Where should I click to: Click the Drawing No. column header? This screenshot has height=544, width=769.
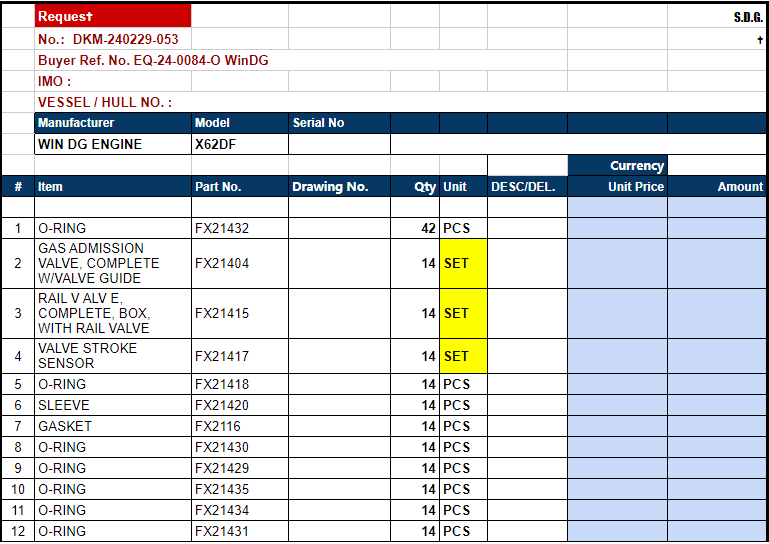point(339,187)
